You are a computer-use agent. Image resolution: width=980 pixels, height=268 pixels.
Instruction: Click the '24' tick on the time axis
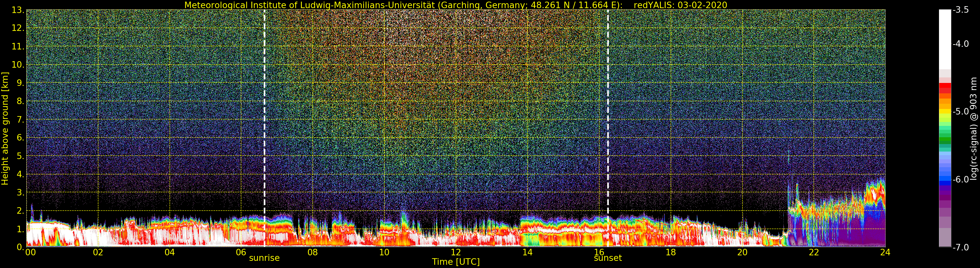click(x=885, y=252)
